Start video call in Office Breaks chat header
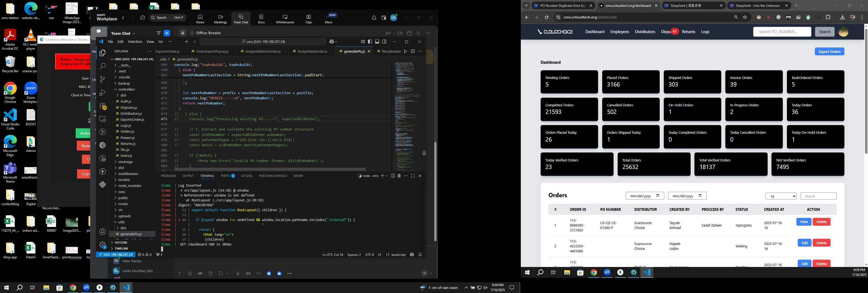The image size is (868, 293). tap(400, 33)
